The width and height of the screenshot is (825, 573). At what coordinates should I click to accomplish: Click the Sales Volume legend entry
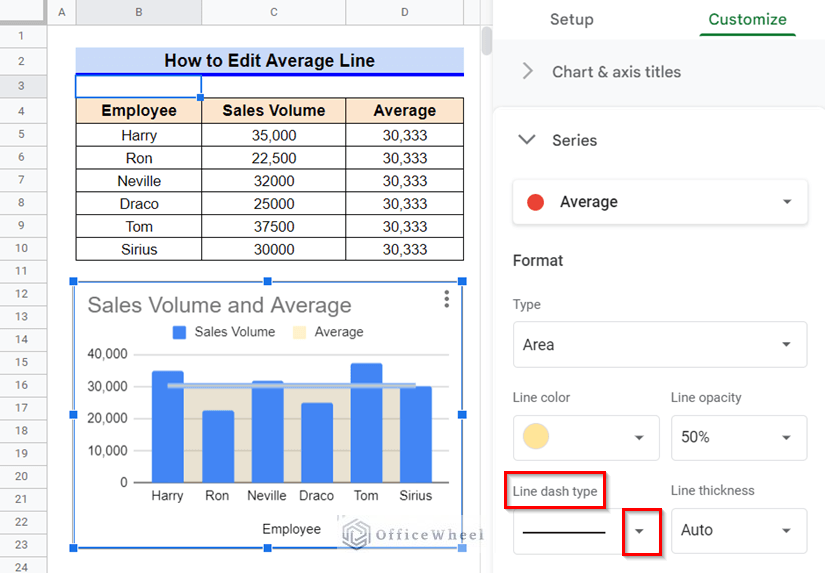[224, 332]
